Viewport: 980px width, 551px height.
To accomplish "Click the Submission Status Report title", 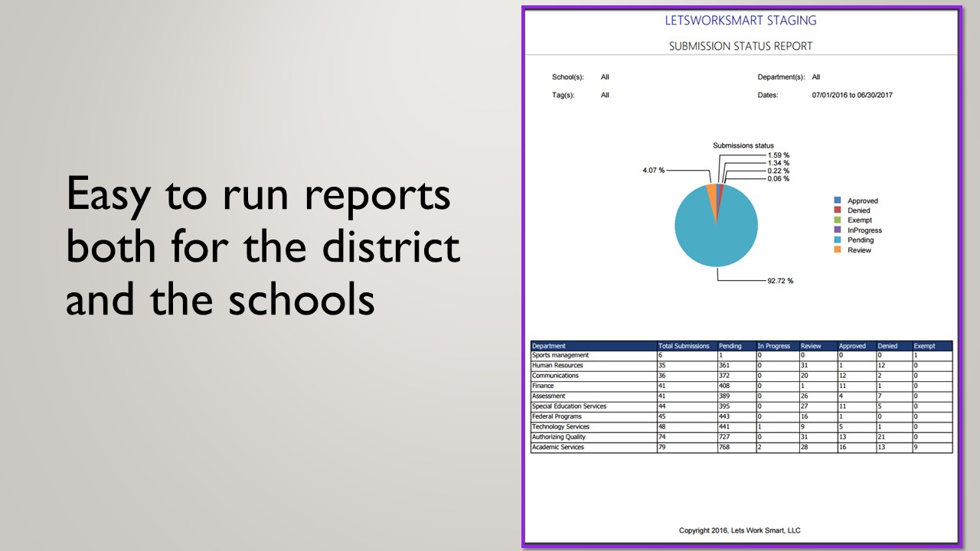I will [740, 46].
